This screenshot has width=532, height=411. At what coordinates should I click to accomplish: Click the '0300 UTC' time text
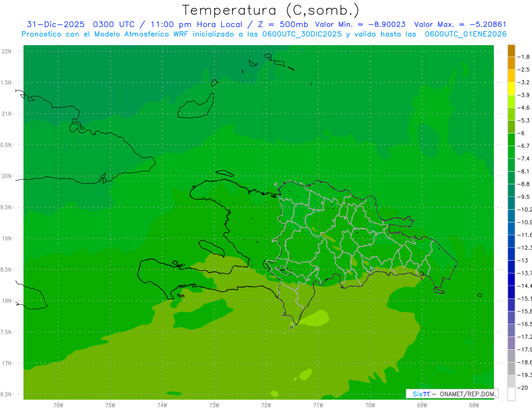(x=113, y=24)
